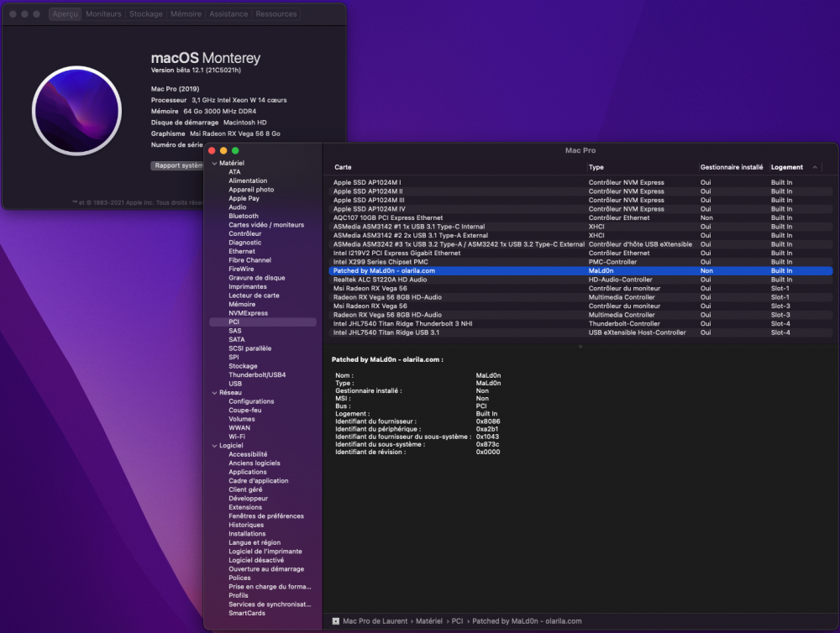The width and height of the screenshot is (840, 633).
Task: Close the Mac Pro system report window
Action: click(x=212, y=151)
